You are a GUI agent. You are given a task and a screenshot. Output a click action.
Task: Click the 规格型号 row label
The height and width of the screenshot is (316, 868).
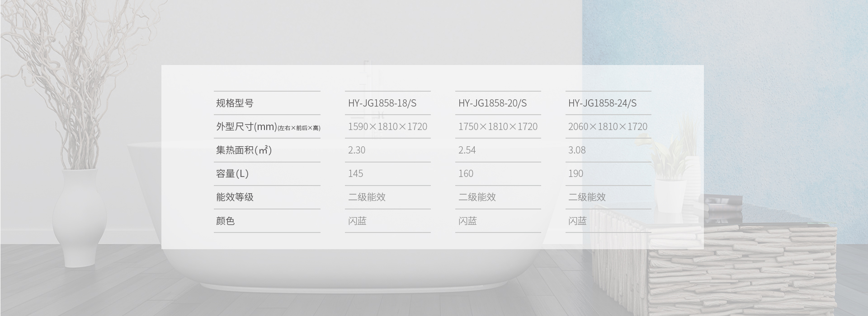click(235, 103)
